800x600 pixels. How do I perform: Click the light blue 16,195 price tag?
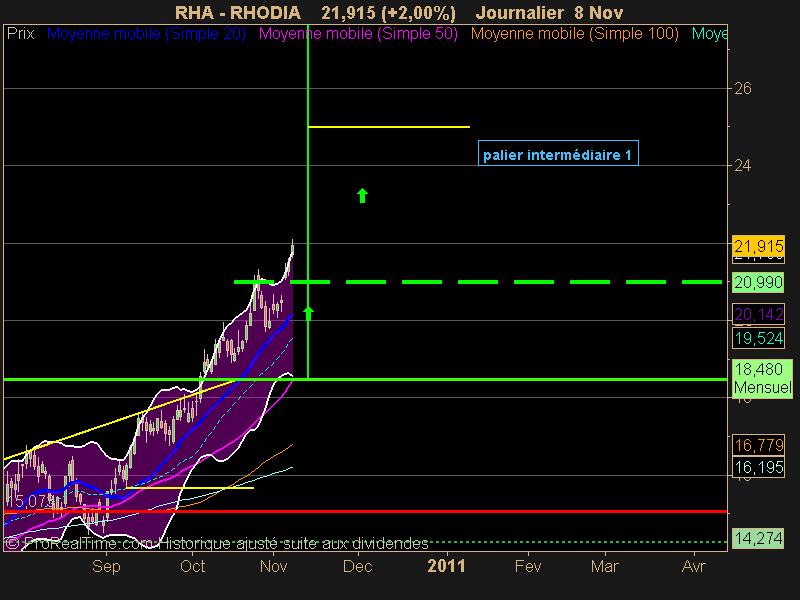coord(758,467)
